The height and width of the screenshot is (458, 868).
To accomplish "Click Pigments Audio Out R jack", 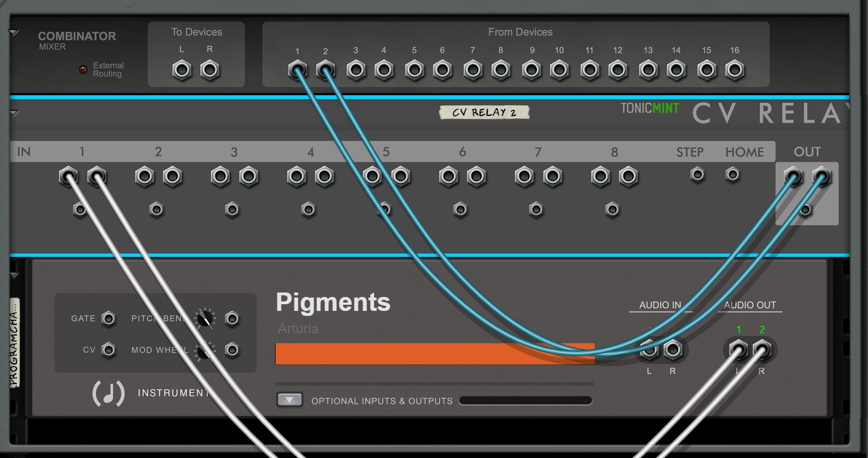I will tap(762, 350).
